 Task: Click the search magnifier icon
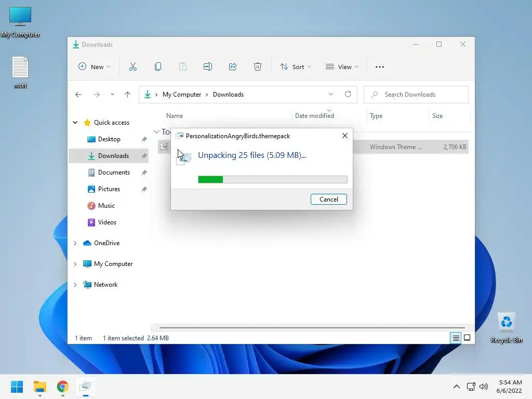(375, 95)
